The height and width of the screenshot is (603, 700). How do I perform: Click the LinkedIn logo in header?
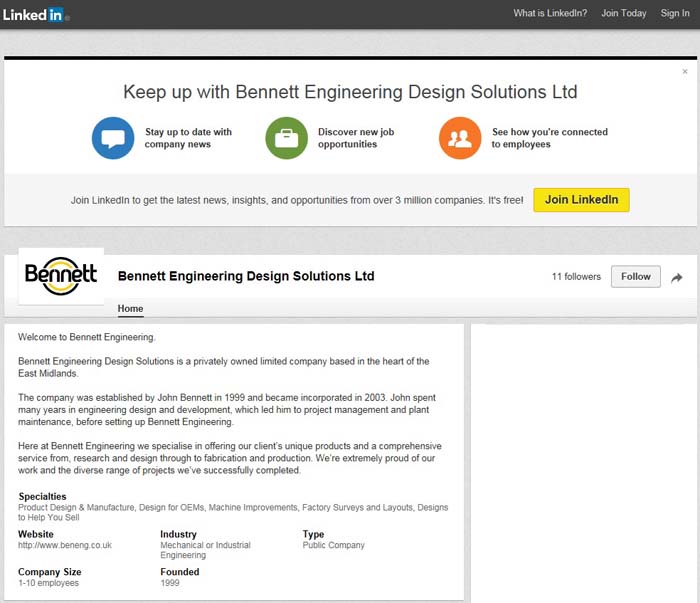tap(35, 15)
